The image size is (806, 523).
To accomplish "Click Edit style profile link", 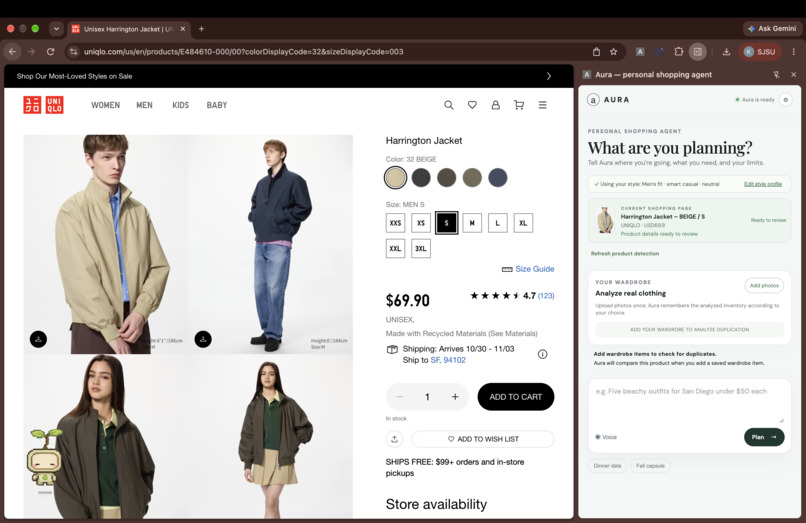I will [763, 184].
